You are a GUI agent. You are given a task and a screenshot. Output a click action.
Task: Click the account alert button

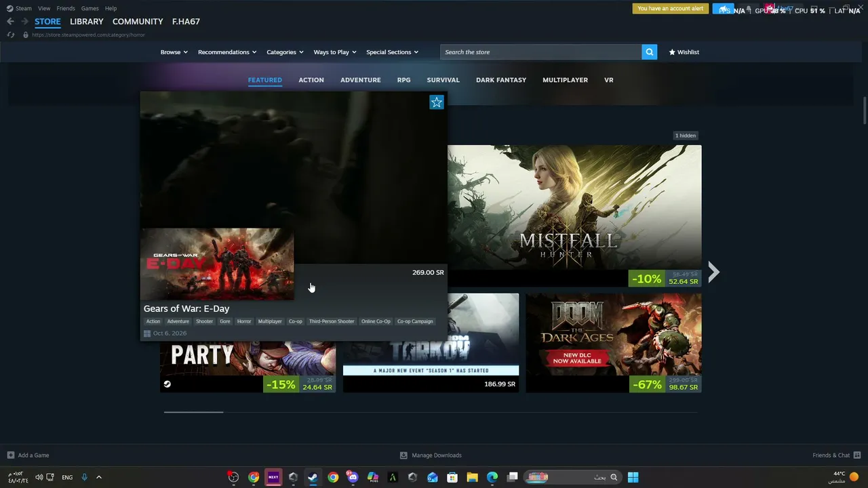click(x=671, y=9)
